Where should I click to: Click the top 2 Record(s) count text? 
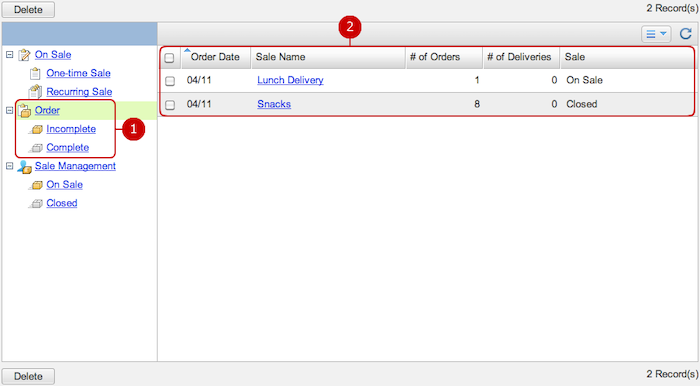tap(672, 8)
